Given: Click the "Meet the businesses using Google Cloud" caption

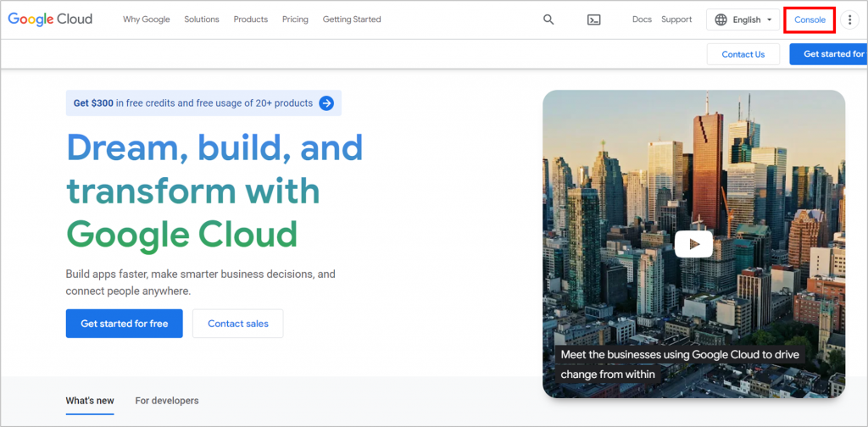Looking at the screenshot, I should pyautogui.click(x=681, y=364).
